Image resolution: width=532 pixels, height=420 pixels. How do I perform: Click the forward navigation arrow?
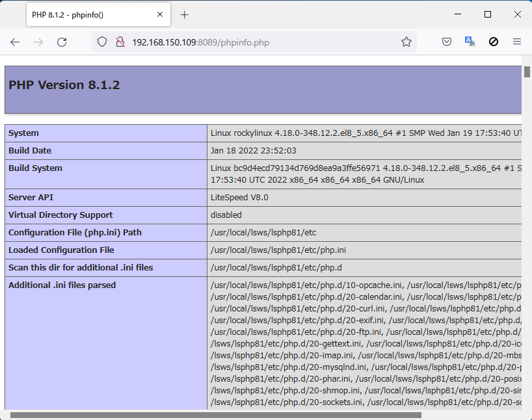coord(38,42)
